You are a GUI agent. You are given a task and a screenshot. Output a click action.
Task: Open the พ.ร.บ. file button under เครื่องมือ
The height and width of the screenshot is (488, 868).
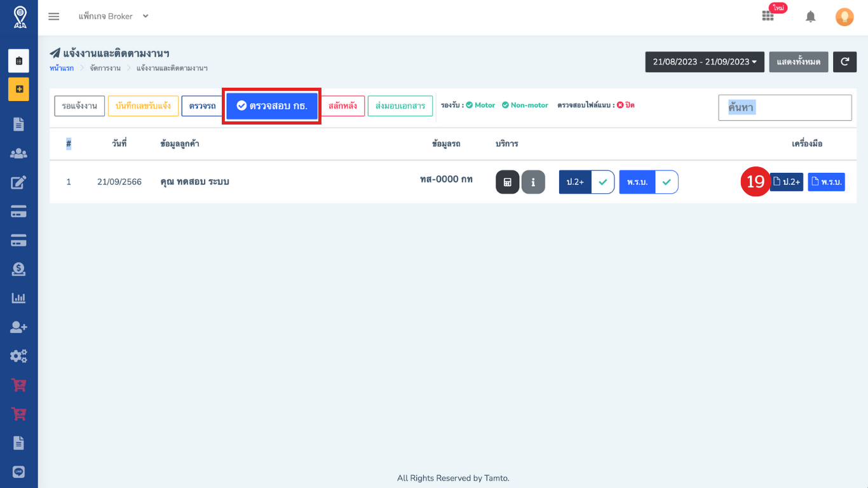826,182
